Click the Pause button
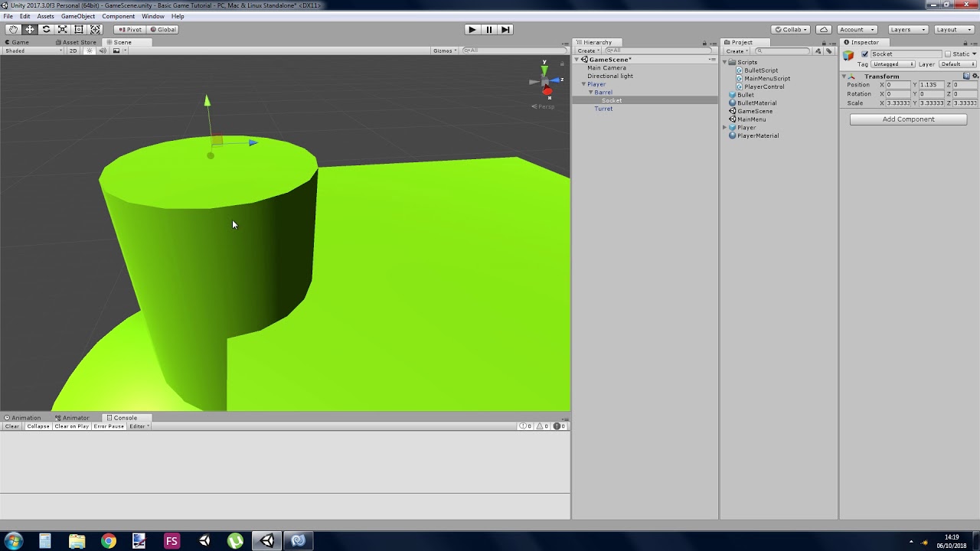Screen dimensions: 980x551 488,29
